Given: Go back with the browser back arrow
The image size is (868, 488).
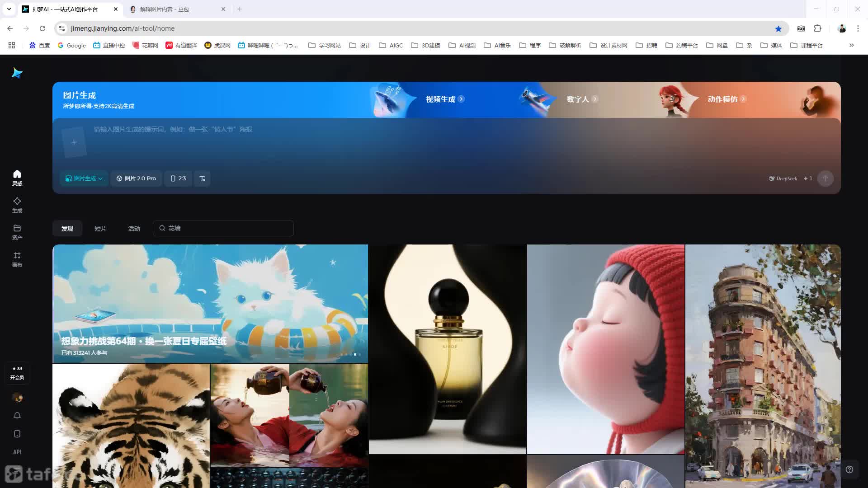Looking at the screenshot, I should [10, 28].
